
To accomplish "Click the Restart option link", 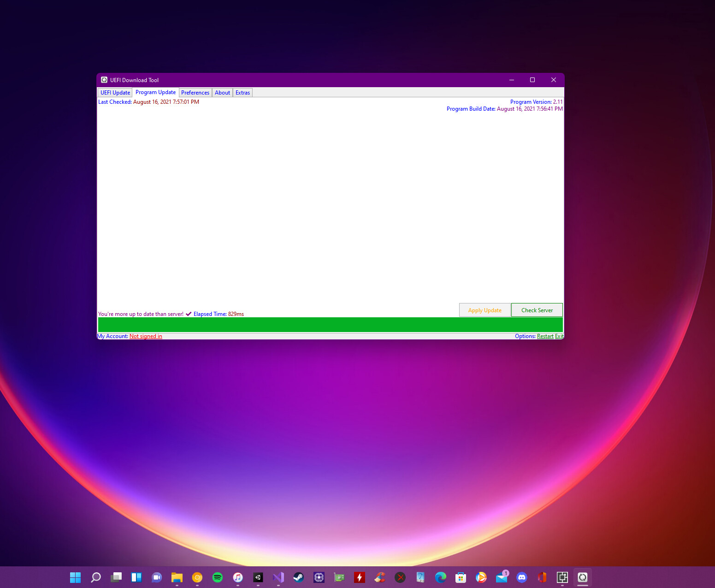I will (x=545, y=336).
